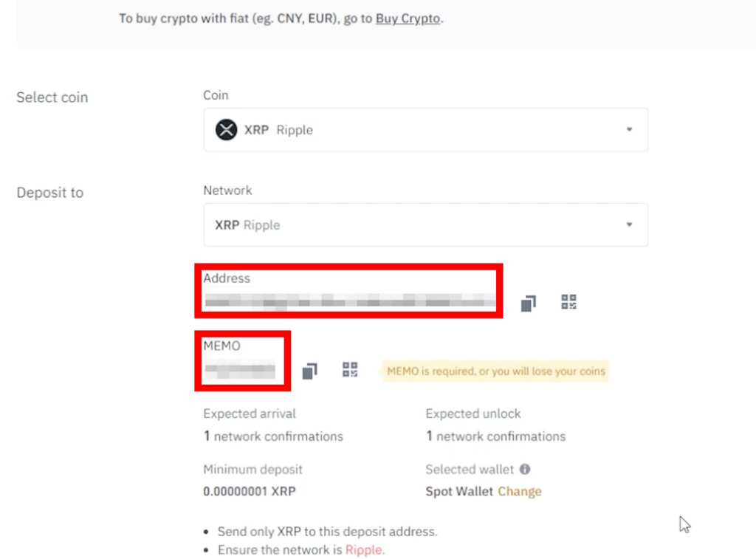Click the Expected arrival confirmations text
756x559 pixels.
[273, 436]
